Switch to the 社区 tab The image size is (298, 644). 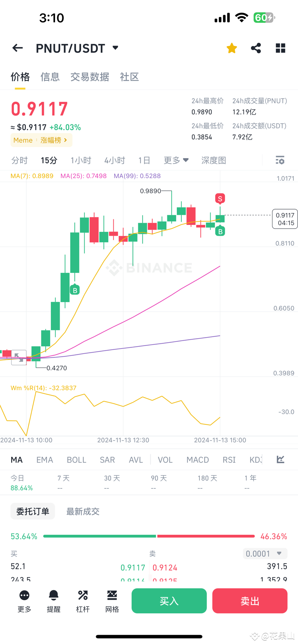tap(129, 77)
